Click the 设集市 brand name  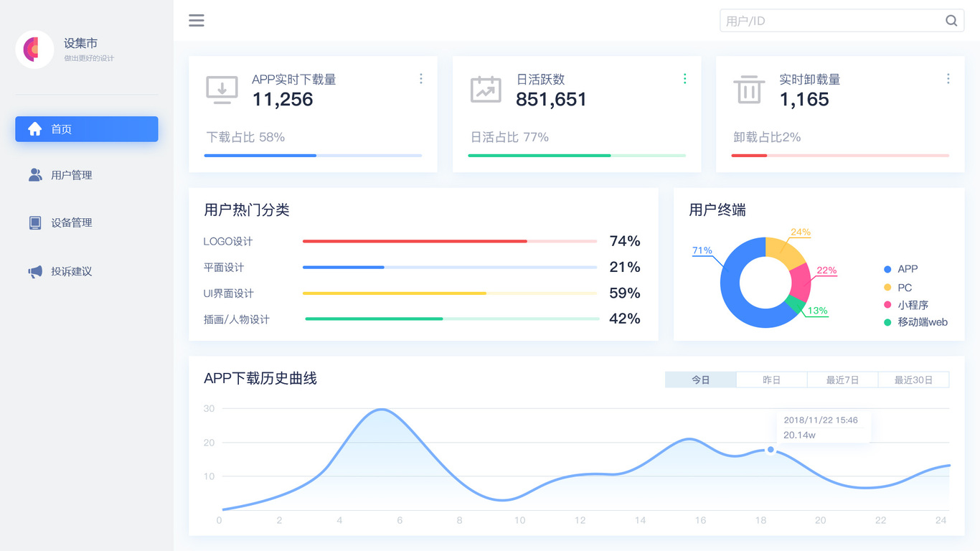[x=80, y=43]
